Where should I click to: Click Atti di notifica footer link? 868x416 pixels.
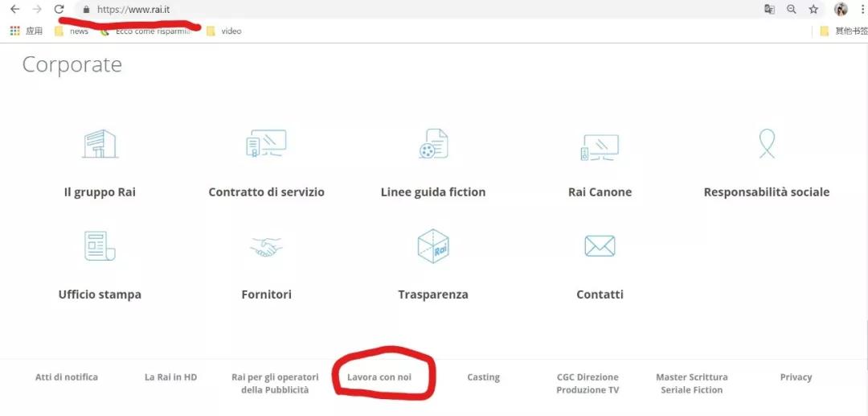[x=67, y=377]
